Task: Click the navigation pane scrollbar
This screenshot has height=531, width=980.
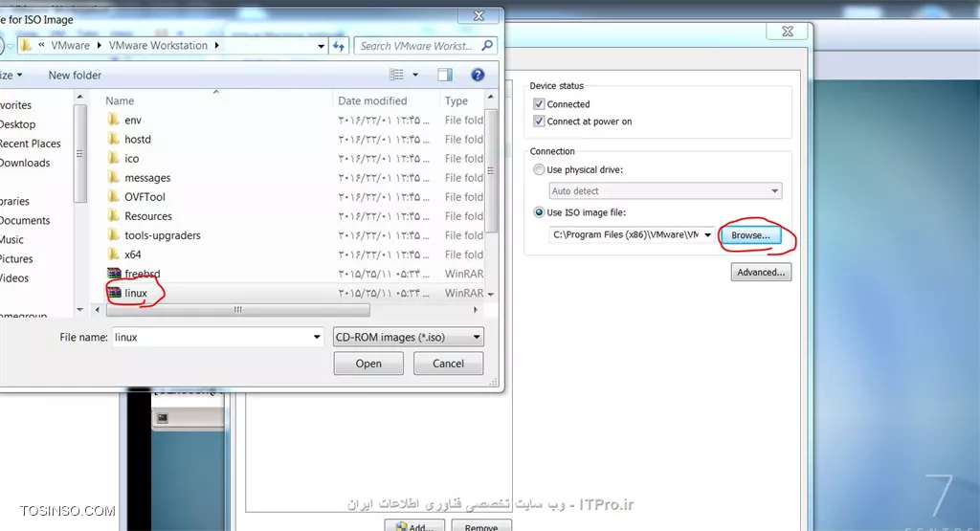Action: click(79, 154)
